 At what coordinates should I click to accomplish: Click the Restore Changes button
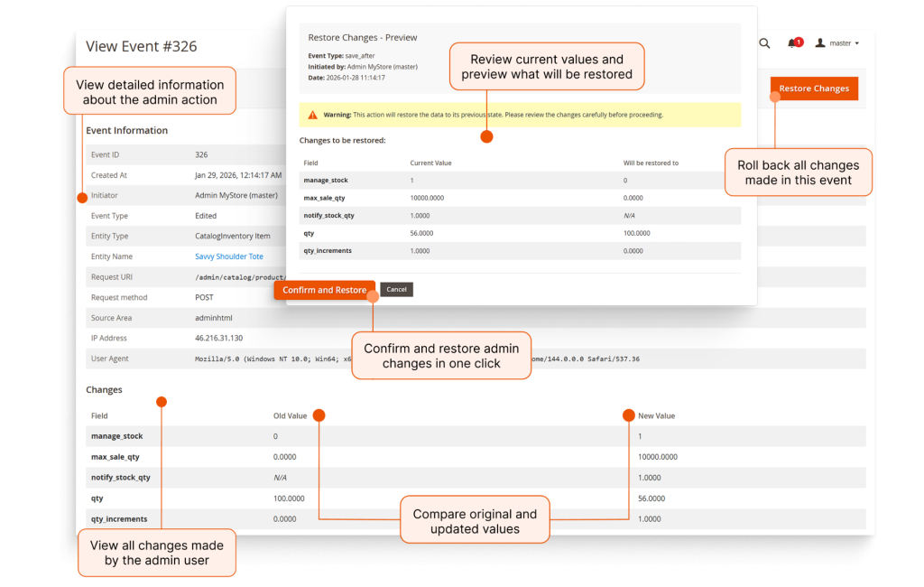814,89
